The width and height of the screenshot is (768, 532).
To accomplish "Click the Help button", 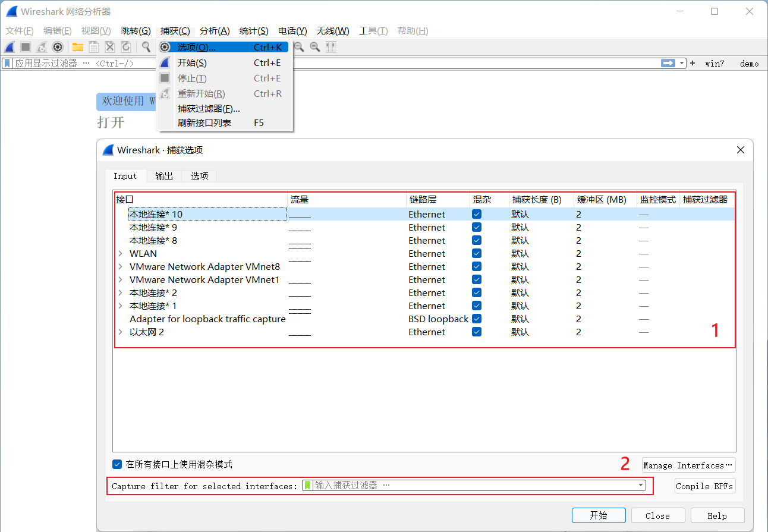I will [x=717, y=516].
